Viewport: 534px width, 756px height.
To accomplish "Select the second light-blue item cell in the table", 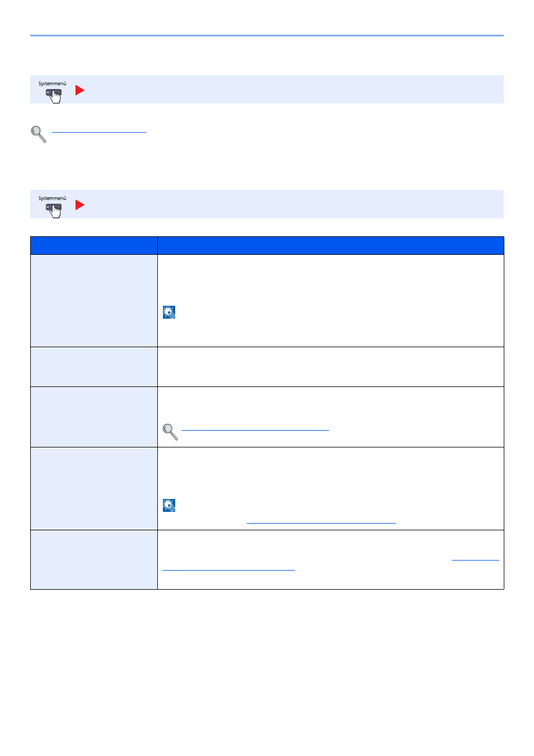I will 94,367.
